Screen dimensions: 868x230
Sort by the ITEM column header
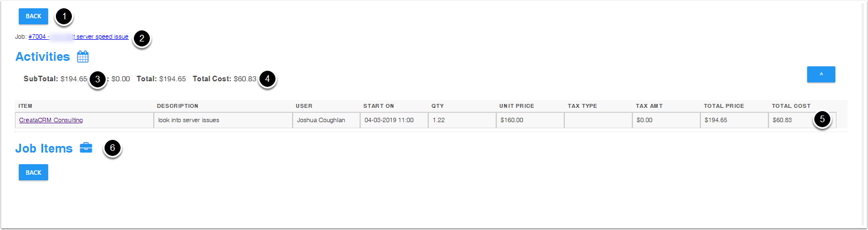click(x=25, y=106)
